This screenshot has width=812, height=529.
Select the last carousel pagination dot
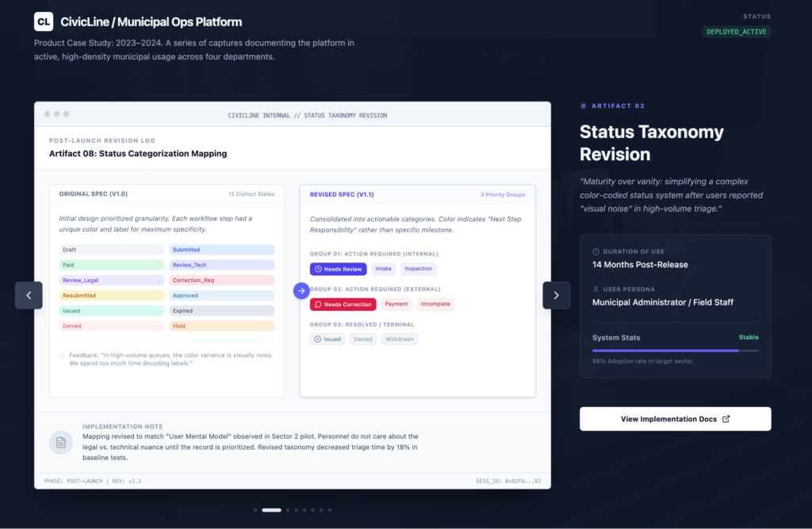[x=329, y=510]
